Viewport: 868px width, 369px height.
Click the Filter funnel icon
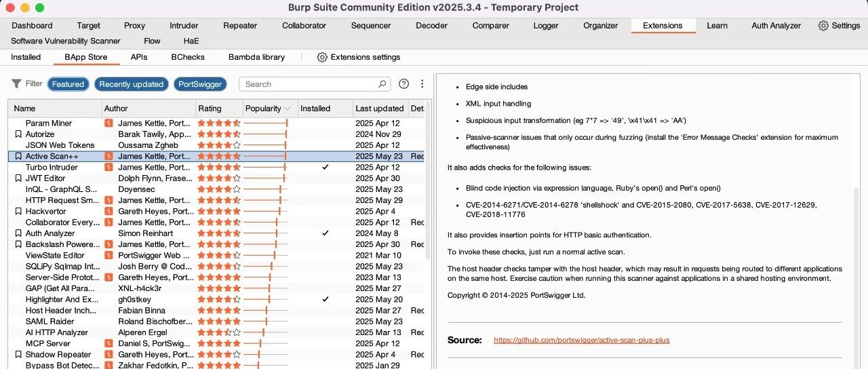pos(16,84)
